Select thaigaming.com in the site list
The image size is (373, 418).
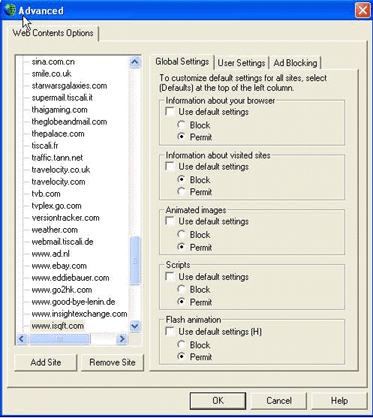pos(59,110)
